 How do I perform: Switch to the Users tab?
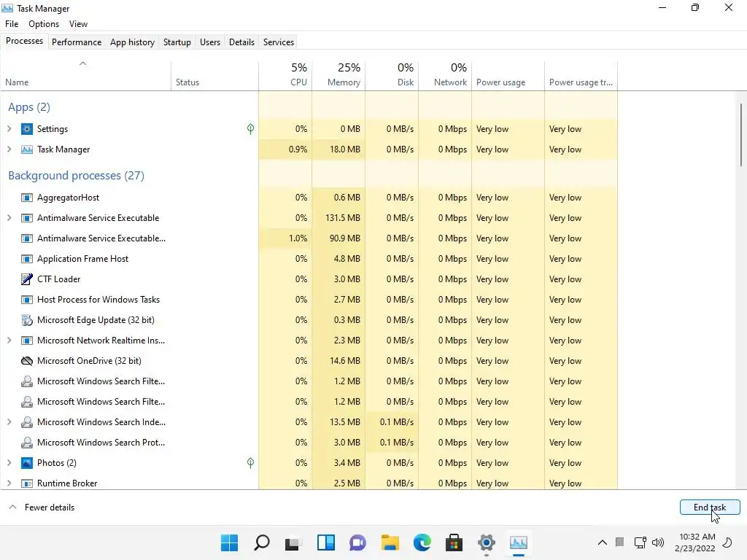210,42
